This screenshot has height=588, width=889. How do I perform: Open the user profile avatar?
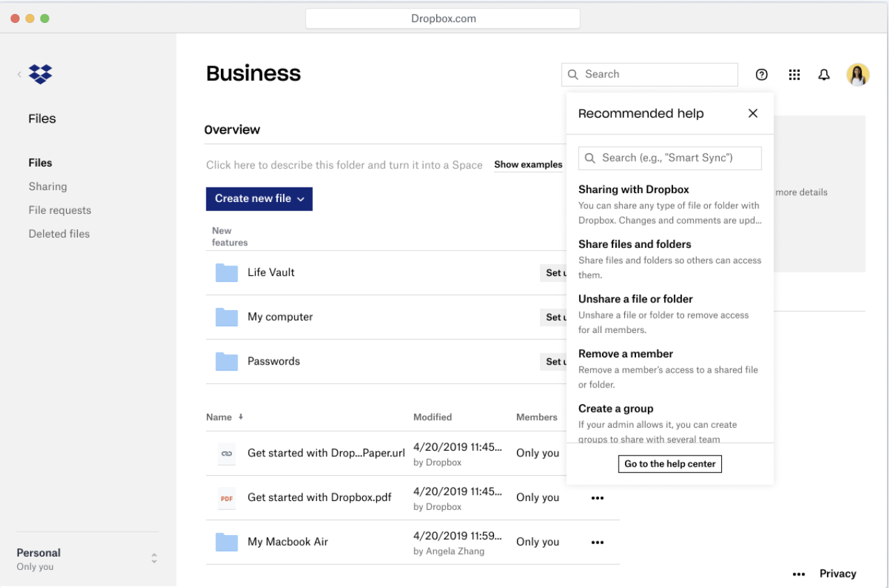point(858,75)
